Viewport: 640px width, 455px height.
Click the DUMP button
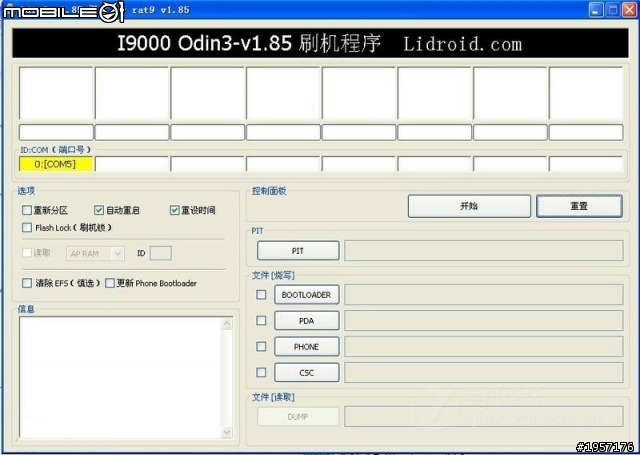click(298, 417)
